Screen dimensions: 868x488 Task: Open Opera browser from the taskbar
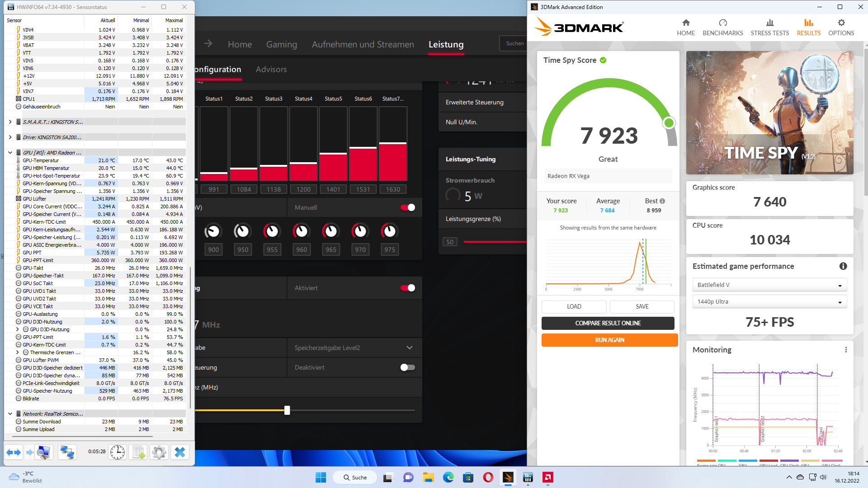[488, 478]
